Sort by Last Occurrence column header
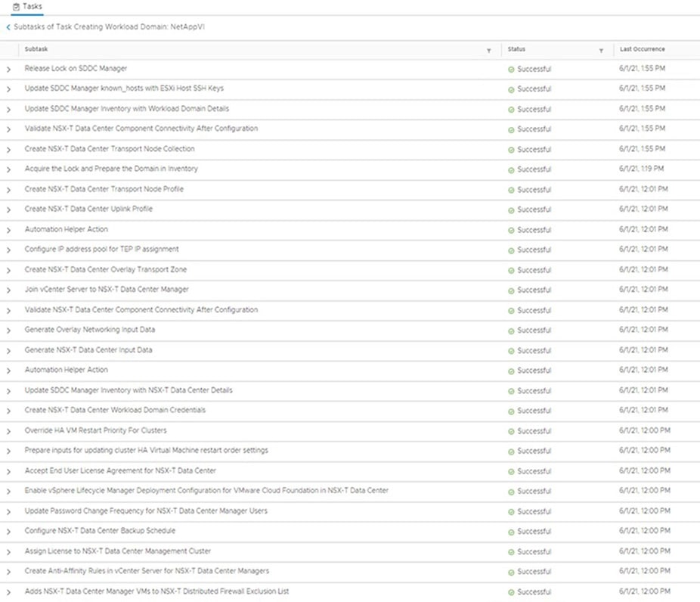The width and height of the screenshot is (700, 602). click(x=643, y=49)
